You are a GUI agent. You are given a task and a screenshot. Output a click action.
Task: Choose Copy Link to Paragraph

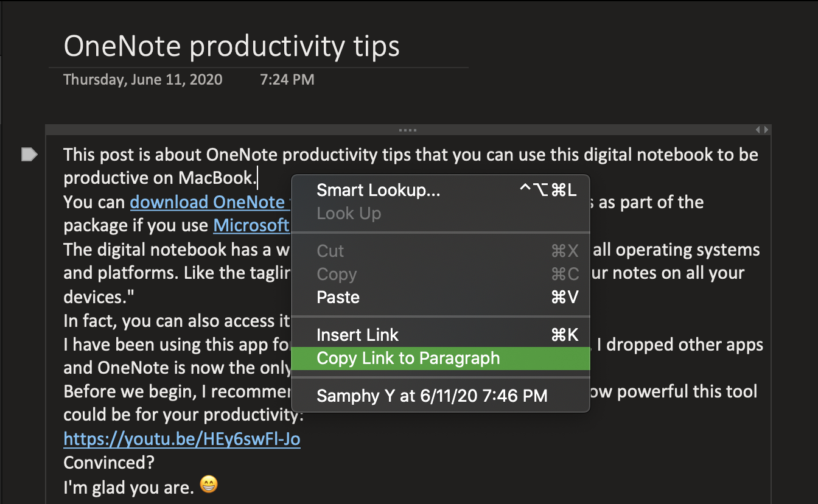(441, 358)
